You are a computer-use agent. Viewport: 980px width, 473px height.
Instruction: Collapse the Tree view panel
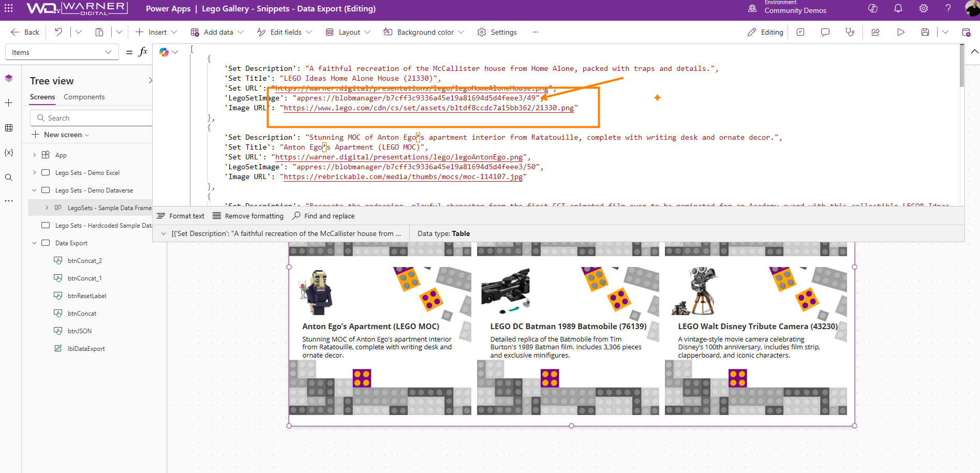(150, 80)
